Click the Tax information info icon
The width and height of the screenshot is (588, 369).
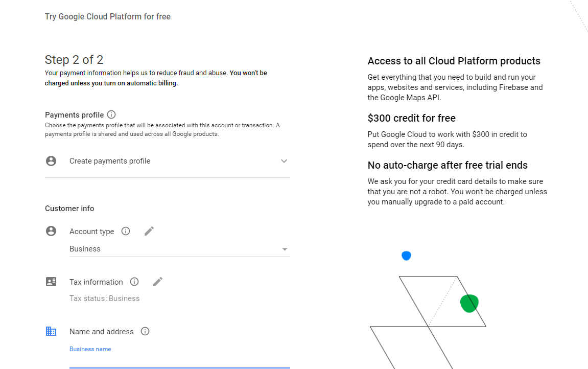coord(134,282)
